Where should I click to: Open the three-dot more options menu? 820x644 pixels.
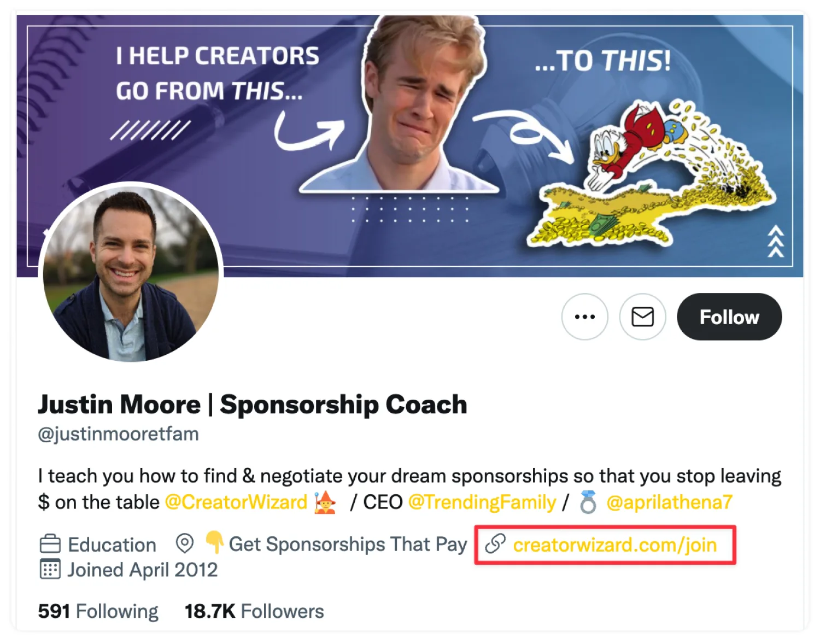click(x=584, y=317)
